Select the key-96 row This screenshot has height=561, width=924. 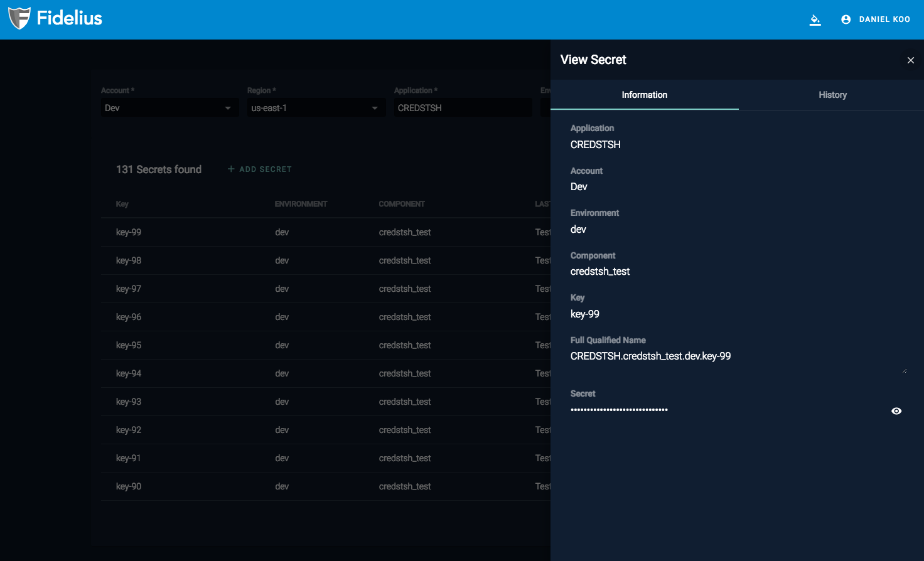tap(326, 317)
